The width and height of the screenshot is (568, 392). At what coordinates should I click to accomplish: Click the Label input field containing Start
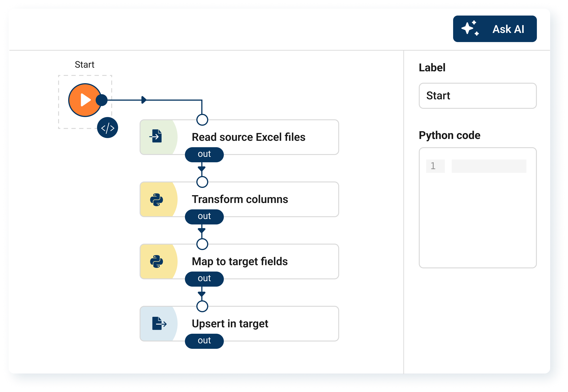point(478,96)
